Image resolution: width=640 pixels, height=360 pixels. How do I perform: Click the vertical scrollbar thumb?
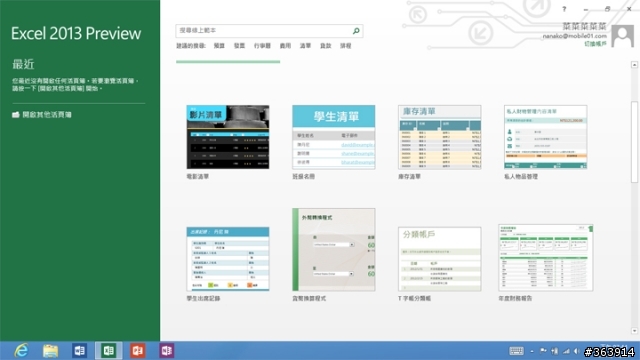tap(634, 142)
